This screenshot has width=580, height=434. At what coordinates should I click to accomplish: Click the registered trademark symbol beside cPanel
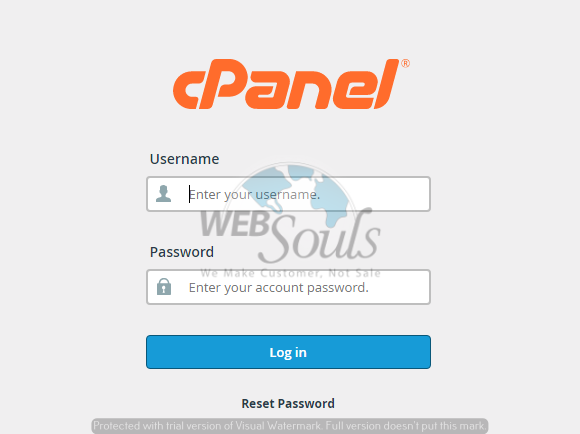pyautogui.click(x=405, y=63)
